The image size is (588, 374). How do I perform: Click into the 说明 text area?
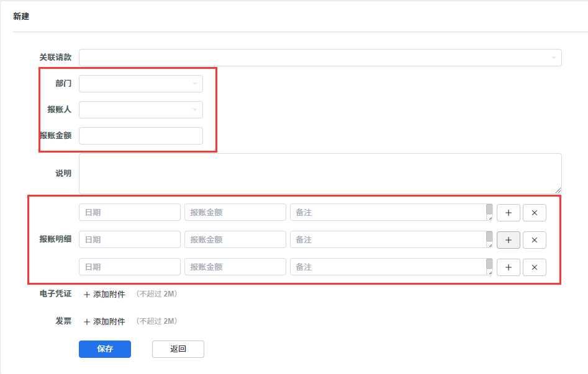tap(320, 174)
